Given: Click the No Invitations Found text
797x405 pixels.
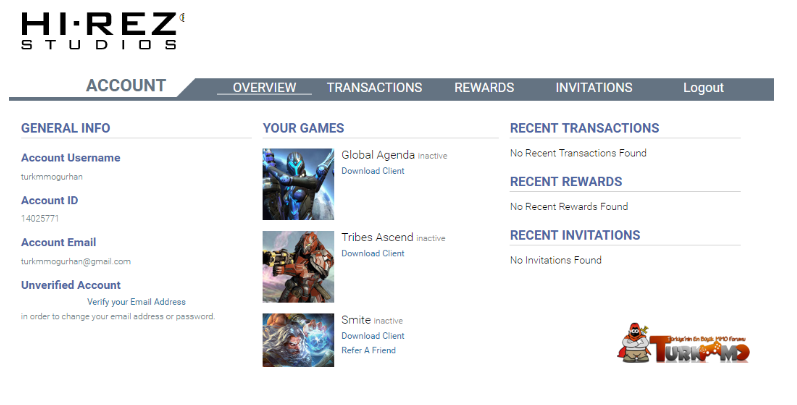Looking at the screenshot, I should pyautogui.click(x=556, y=260).
